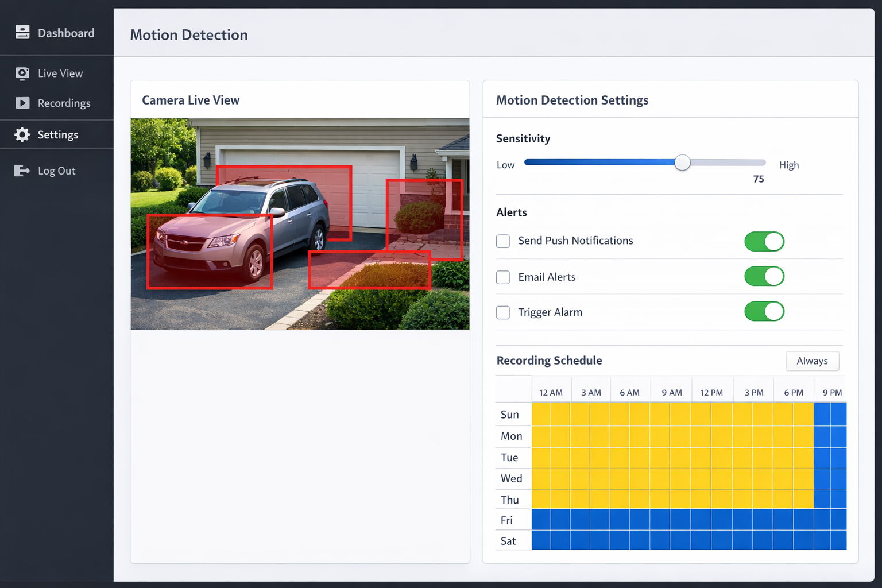Click the Friday 12 AM schedule cell
The width and height of the screenshot is (882, 588).
[541, 520]
